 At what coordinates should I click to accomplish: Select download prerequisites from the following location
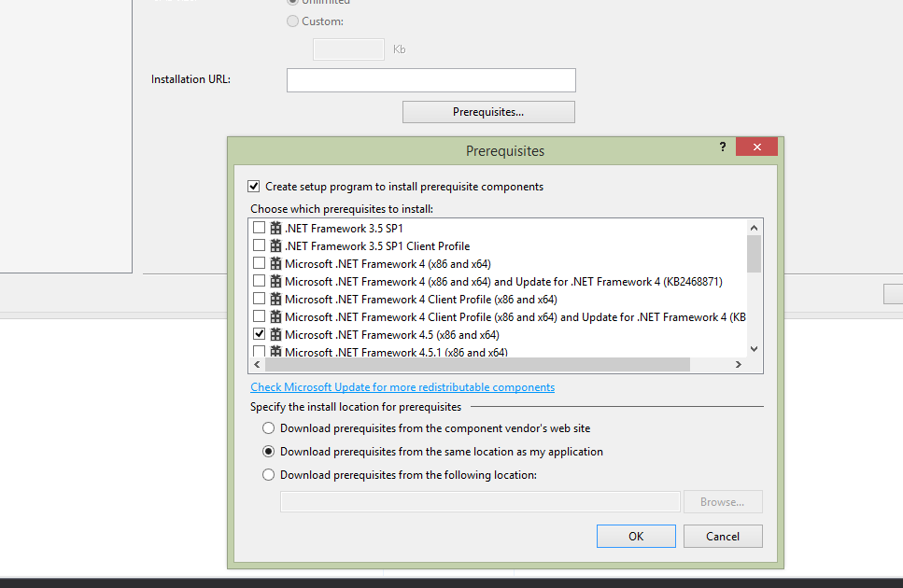268,474
